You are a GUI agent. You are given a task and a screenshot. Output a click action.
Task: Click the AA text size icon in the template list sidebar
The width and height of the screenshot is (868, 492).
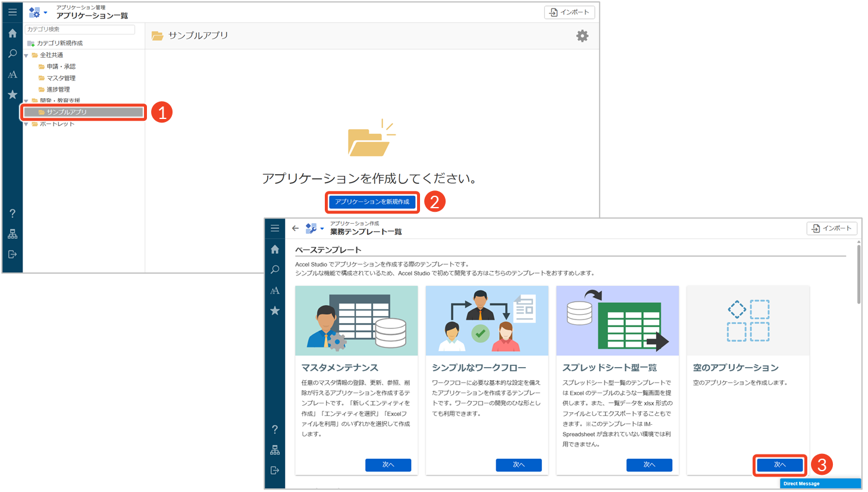(275, 291)
